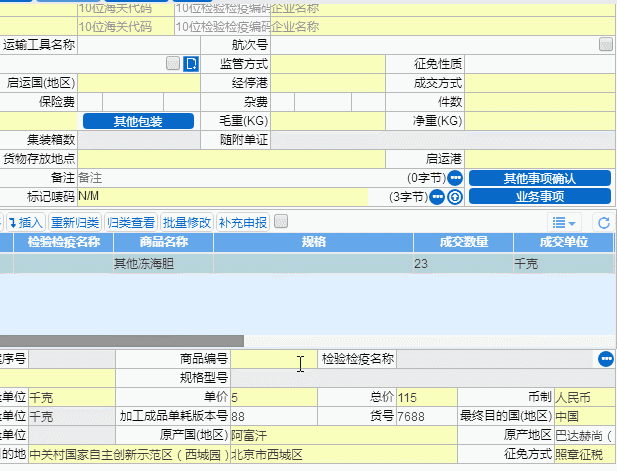Image resolution: width=617 pixels, height=471 pixels.
Task: Check the box next to 补充申报
Action: coord(281,221)
